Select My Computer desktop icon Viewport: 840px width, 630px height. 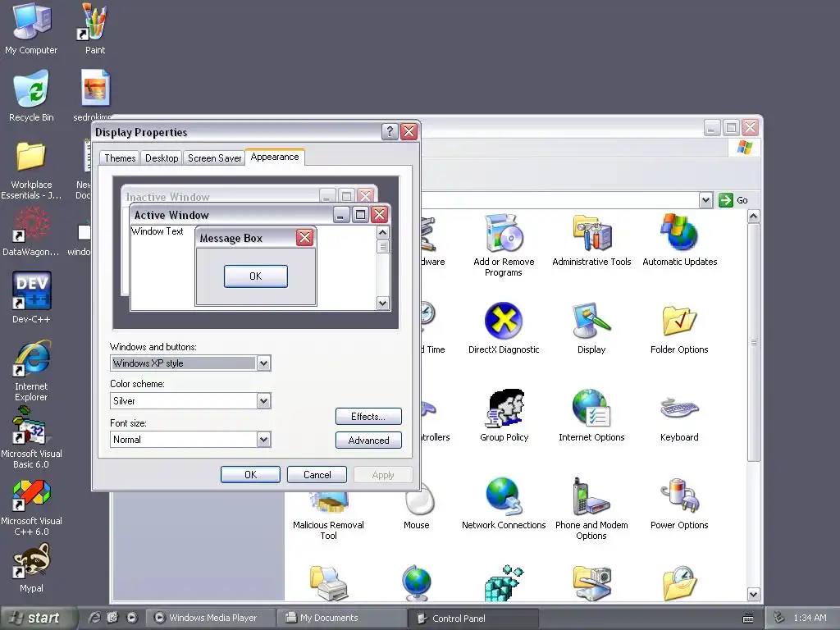click(x=31, y=29)
